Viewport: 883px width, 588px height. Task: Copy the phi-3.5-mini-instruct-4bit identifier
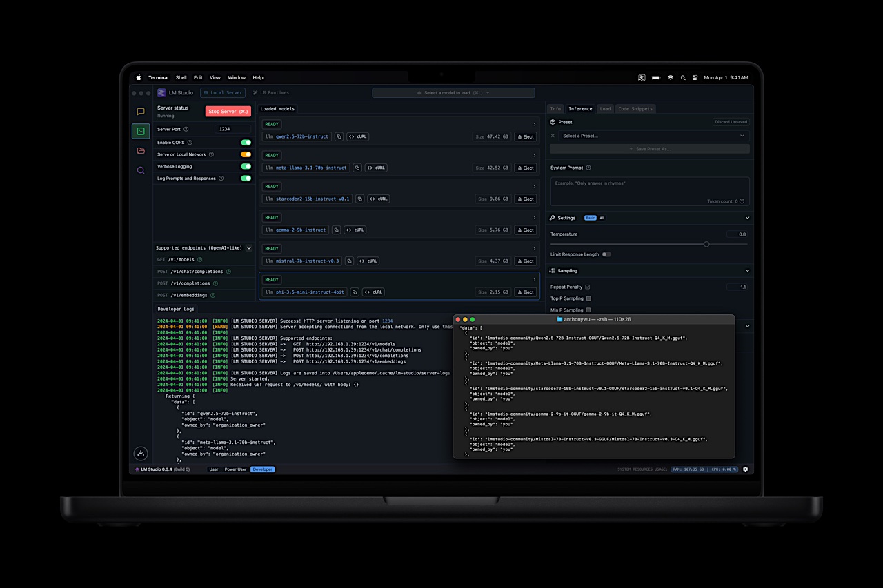(x=355, y=292)
